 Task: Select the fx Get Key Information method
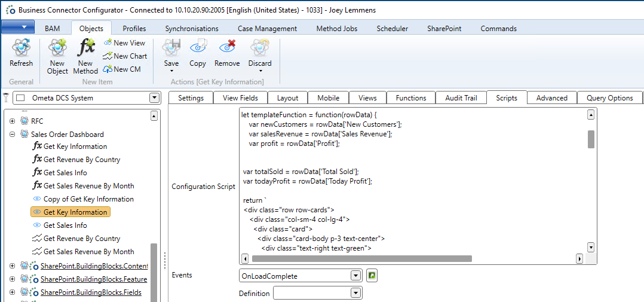pos(70,147)
